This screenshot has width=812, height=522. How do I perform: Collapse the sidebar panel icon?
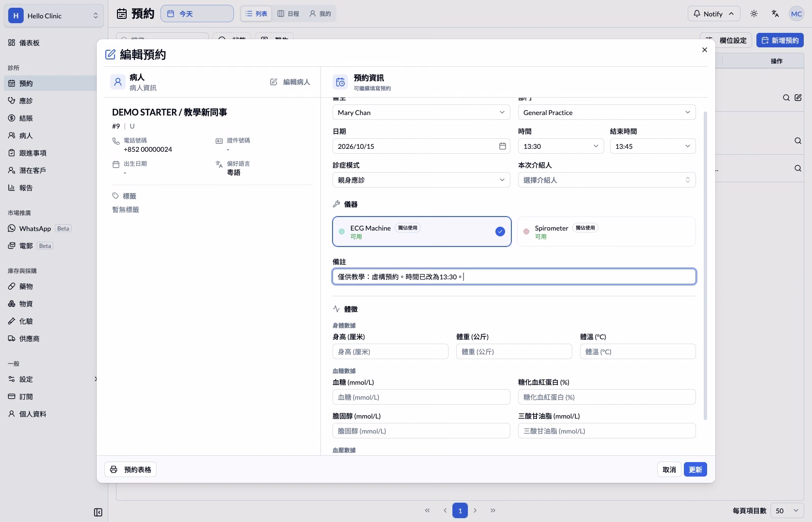(x=98, y=512)
